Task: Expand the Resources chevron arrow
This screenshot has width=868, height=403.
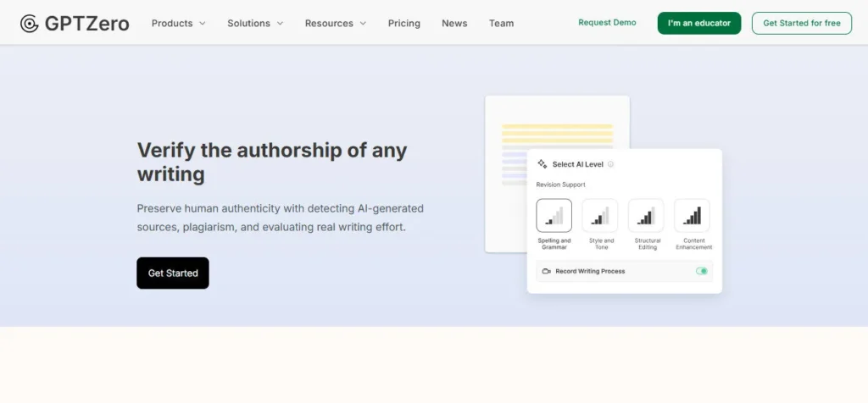Action: [x=363, y=23]
